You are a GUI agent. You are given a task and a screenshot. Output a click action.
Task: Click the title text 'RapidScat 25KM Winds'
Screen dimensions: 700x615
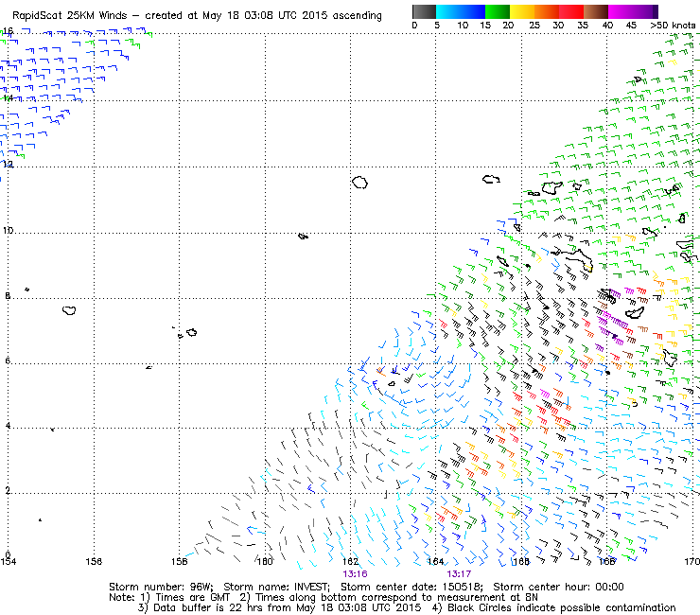(x=70, y=16)
